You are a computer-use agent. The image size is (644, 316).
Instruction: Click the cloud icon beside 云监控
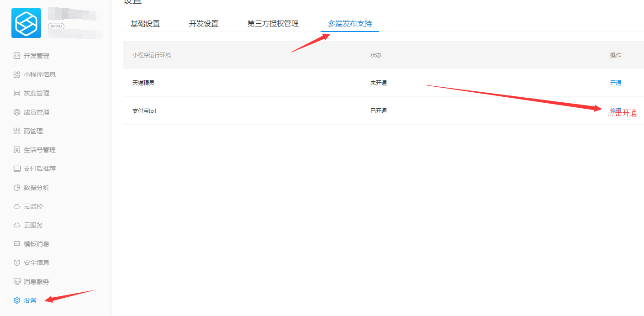tap(17, 206)
